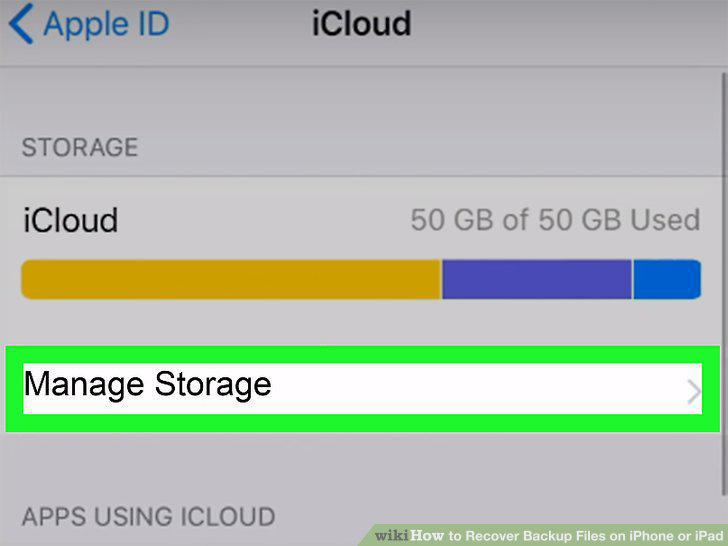This screenshot has height=546, width=728.
Task: Tap the blank gray area between Manage Storage and APPS USING ICLOUD
Action: (363, 464)
